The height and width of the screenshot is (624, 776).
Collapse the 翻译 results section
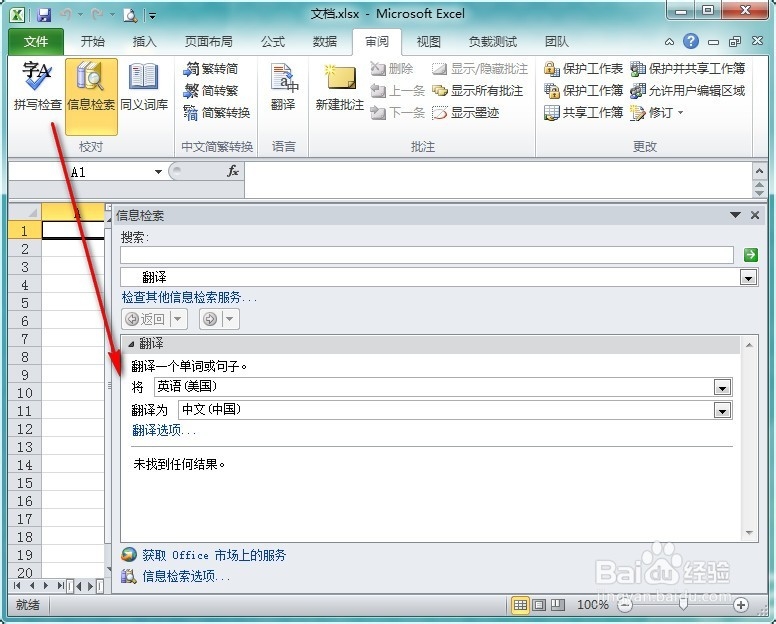click(131, 344)
